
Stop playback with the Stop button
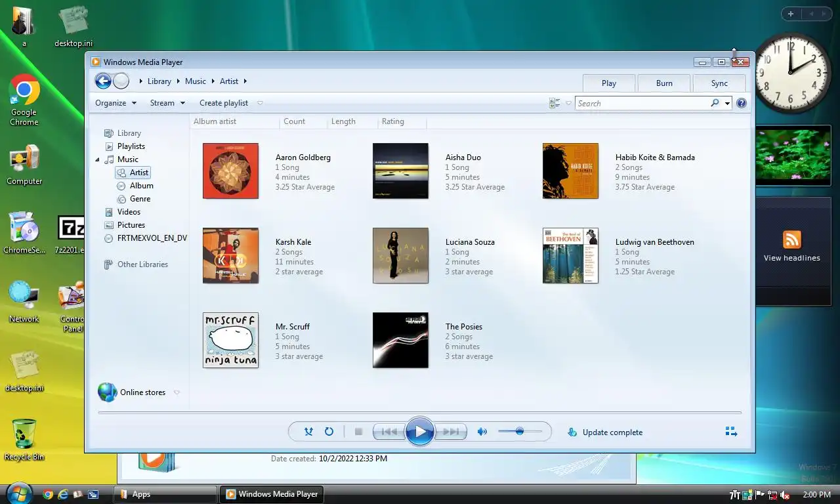(x=358, y=432)
